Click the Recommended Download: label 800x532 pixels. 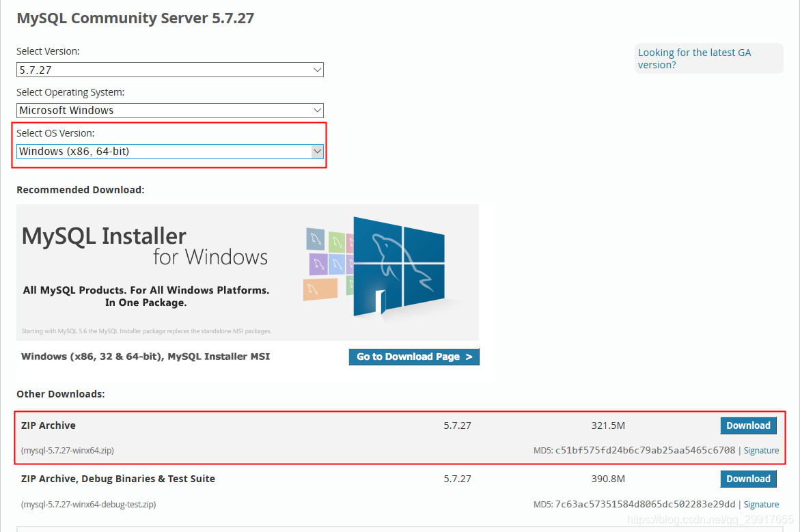[81, 190]
